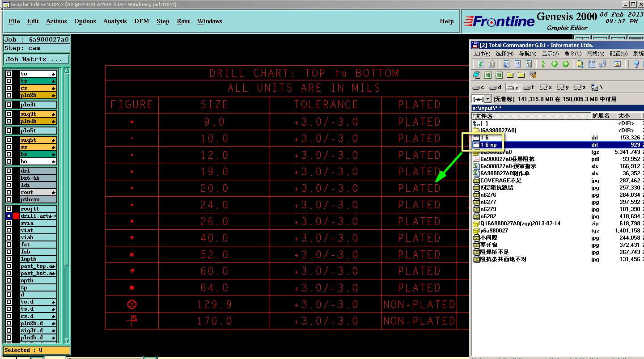This screenshot has width=644, height=359.
Task: Click the directory tree view icon
Action: click(x=529, y=64)
